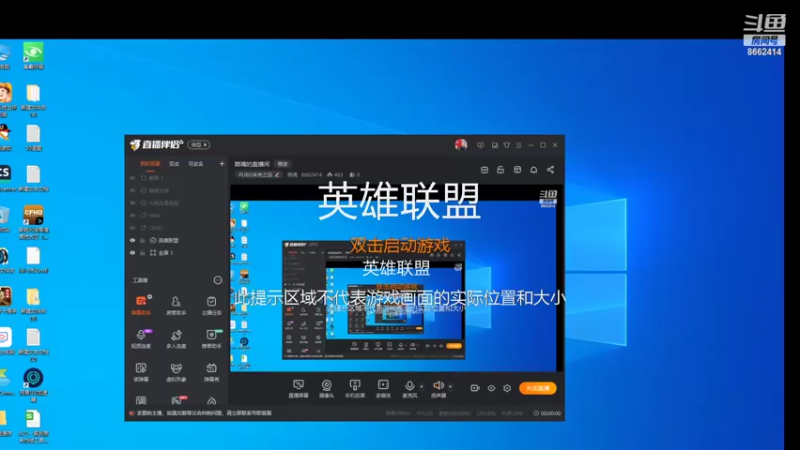Open the hamburger menu in title bar
The width and height of the screenshot is (800, 450).
pos(519,145)
